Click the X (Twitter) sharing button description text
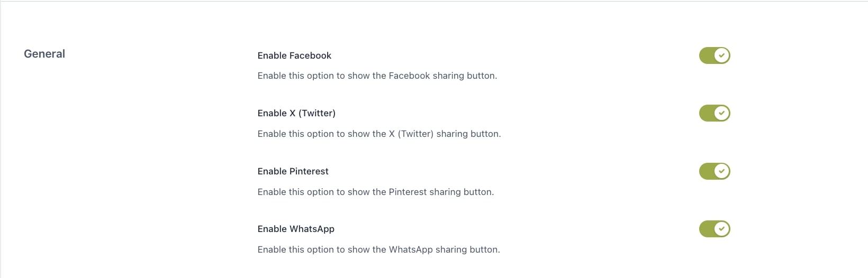The height and width of the screenshot is (278, 868). pyautogui.click(x=379, y=134)
